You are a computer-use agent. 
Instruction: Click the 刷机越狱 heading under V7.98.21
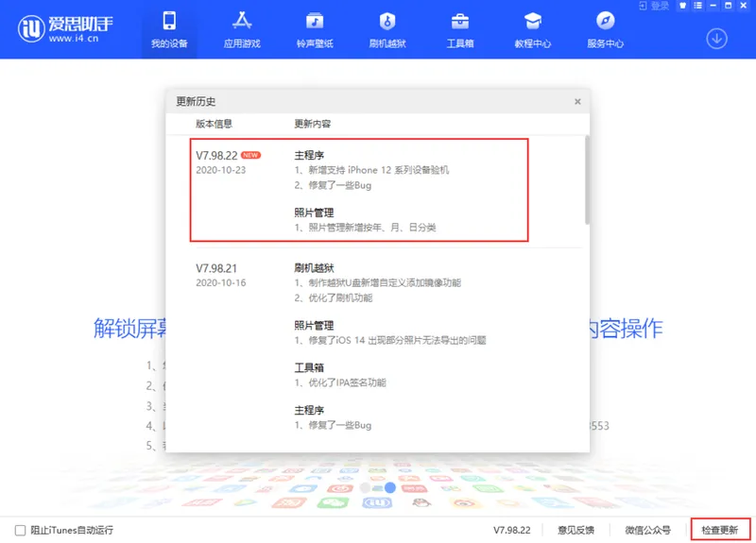[x=314, y=268]
